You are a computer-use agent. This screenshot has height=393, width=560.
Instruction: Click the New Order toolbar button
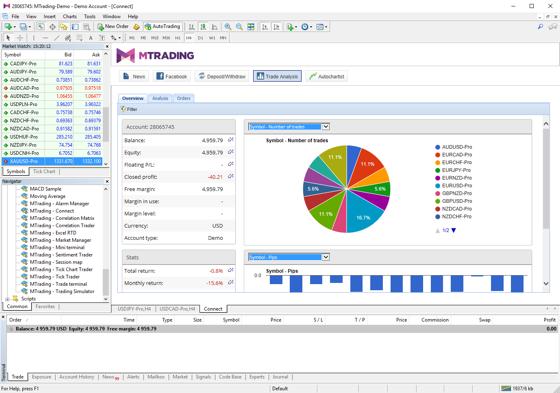pyautogui.click(x=113, y=26)
